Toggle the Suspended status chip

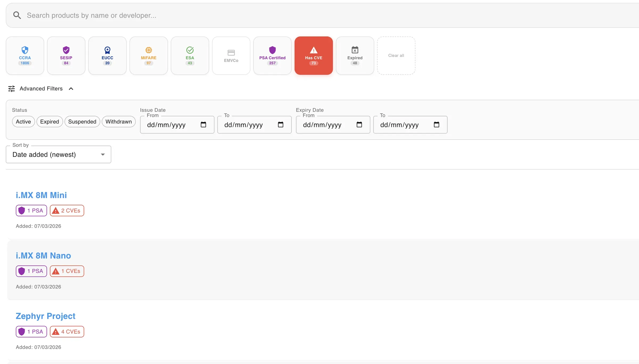tap(82, 122)
